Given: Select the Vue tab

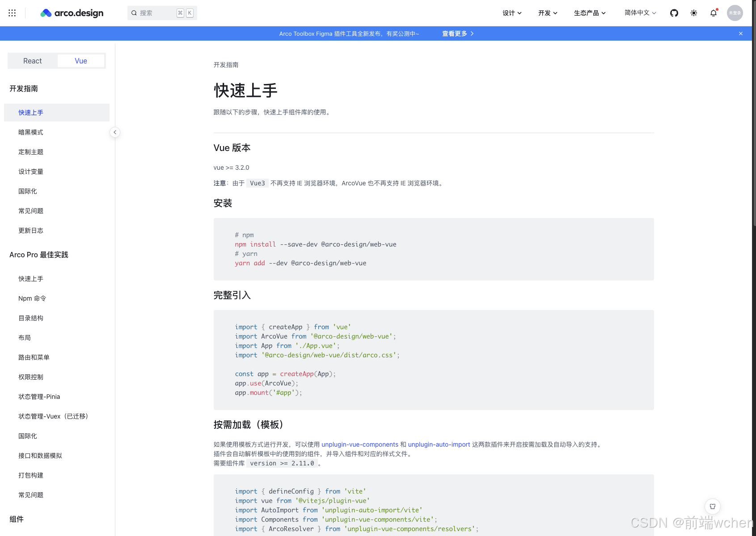Looking at the screenshot, I should [x=80, y=60].
